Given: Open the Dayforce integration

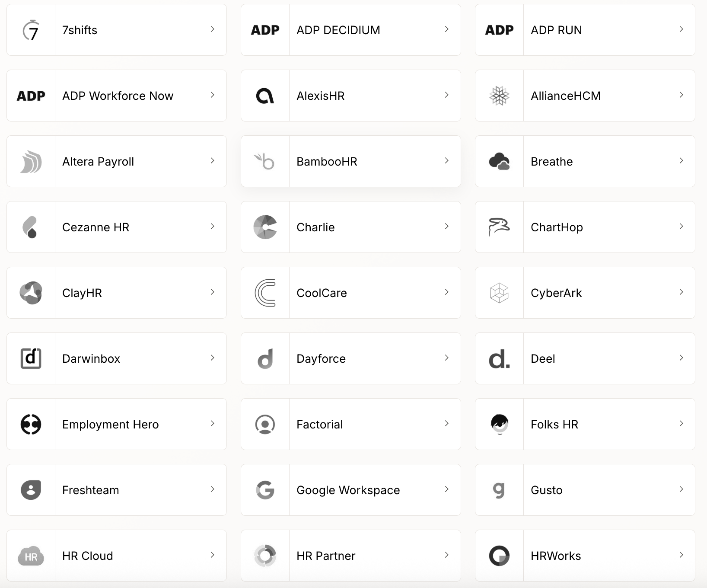Looking at the screenshot, I should point(351,358).
